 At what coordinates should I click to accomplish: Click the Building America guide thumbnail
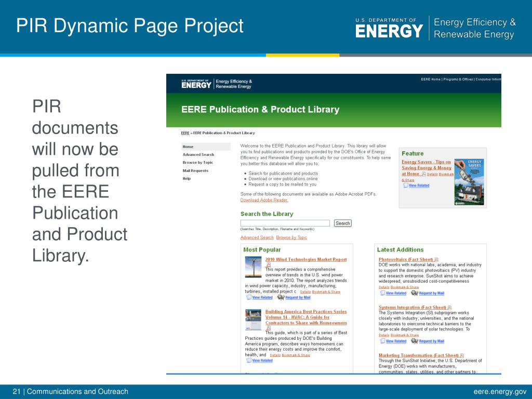point(253,320)
